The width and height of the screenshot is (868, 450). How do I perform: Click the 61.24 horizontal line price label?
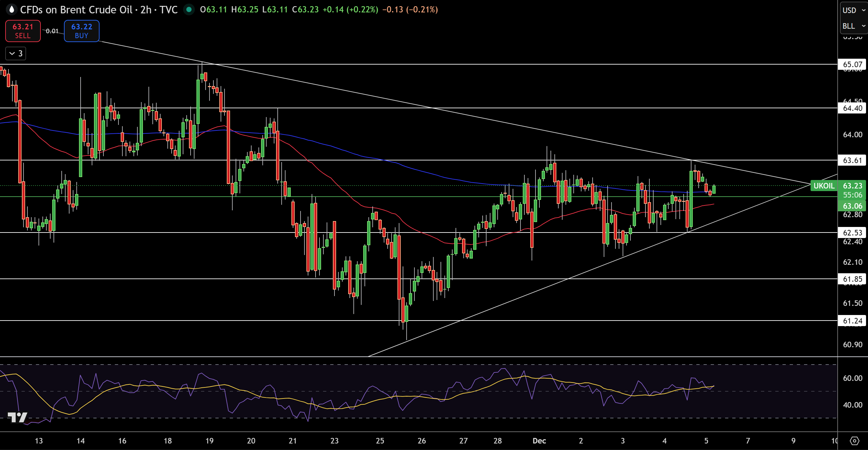[x=852, y=321]
